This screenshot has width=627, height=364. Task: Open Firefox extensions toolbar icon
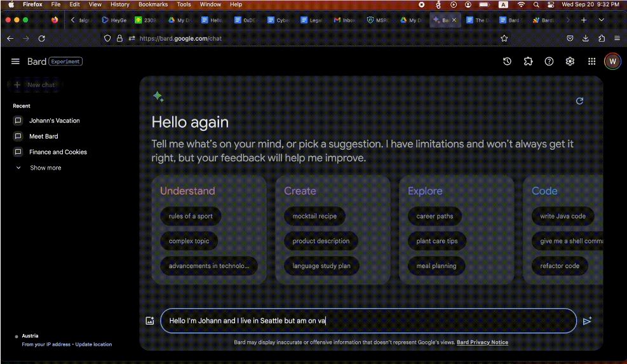pos(602,38)
